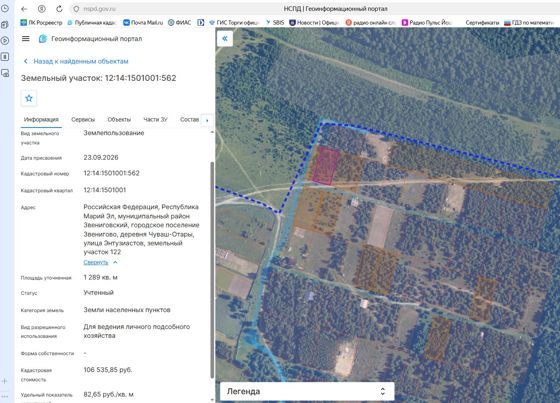The image size is (560, 403).
Task: Click the site security shield icon in address bar
Action: pos(76,9)
